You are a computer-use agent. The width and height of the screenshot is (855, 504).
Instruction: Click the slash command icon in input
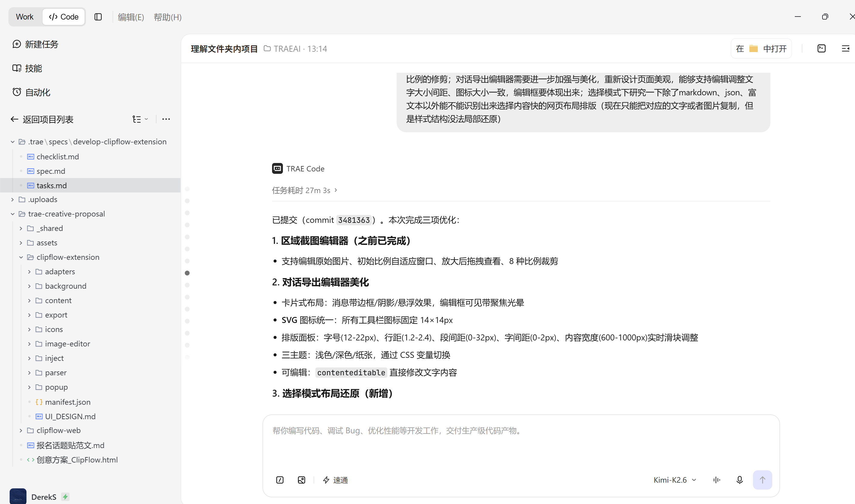point(280,480)
